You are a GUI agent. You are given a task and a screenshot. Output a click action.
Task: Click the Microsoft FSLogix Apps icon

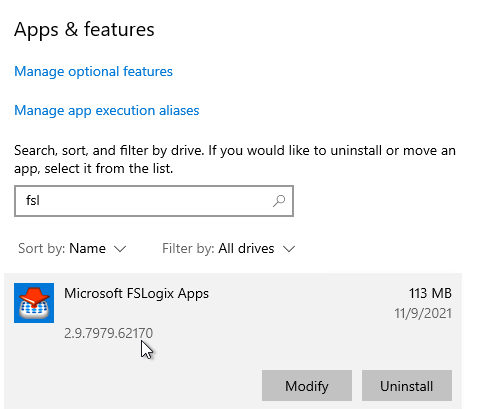pyautogui.click(x=34, y=303)
